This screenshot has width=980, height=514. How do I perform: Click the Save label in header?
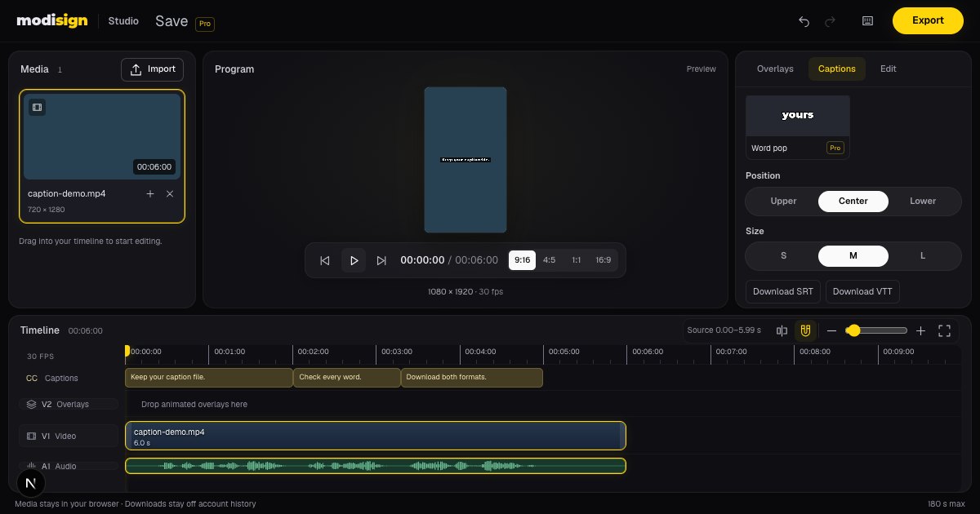pos(171,21)
